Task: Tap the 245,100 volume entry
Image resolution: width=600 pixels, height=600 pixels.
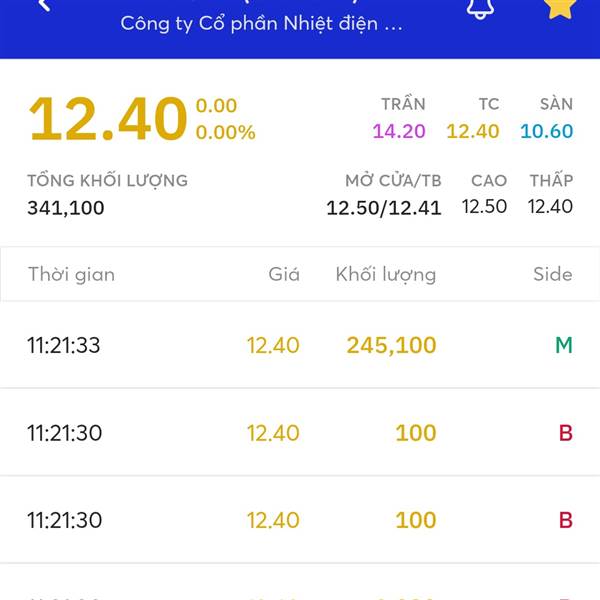Action: [391, 346]
